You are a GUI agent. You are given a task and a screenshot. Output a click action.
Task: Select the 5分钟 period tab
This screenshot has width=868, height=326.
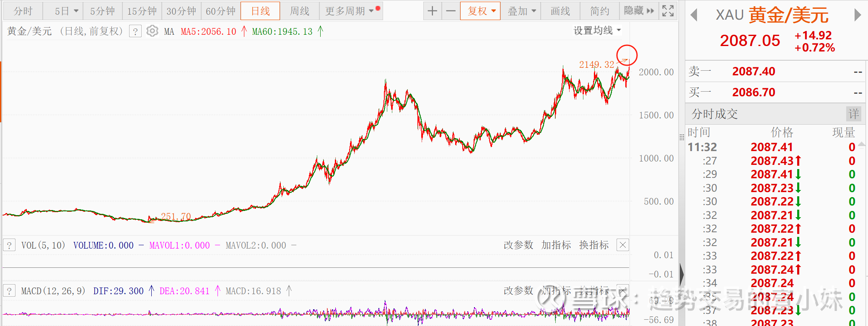[102, 11]
